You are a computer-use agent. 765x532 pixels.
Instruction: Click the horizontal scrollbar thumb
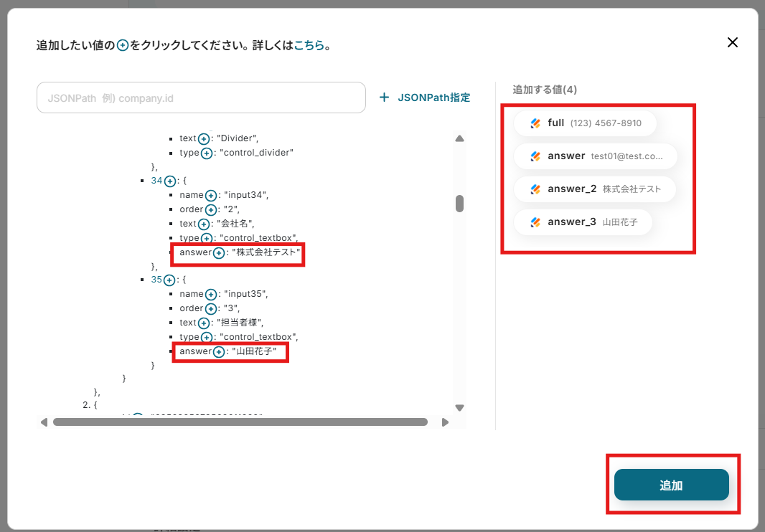point(240,422)
